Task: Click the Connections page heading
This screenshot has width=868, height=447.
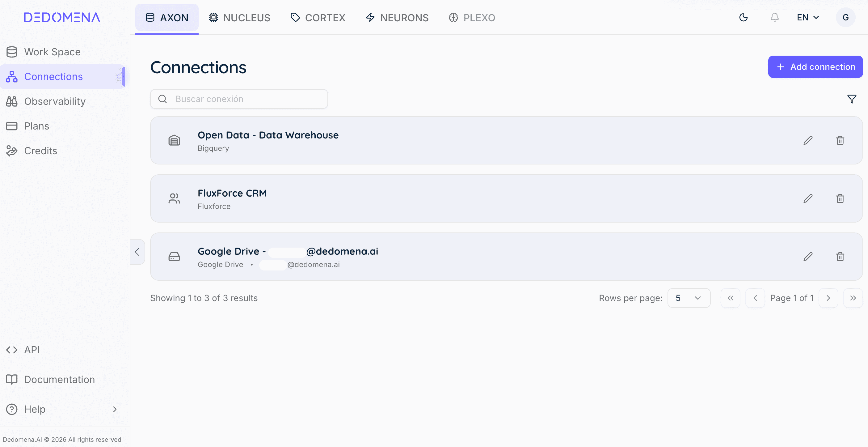Action: 198,67
